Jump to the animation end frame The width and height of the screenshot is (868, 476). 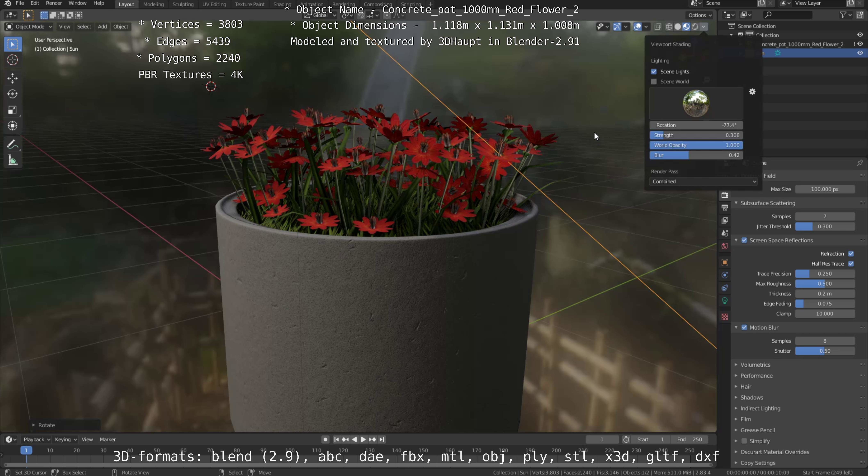(381, 439)
